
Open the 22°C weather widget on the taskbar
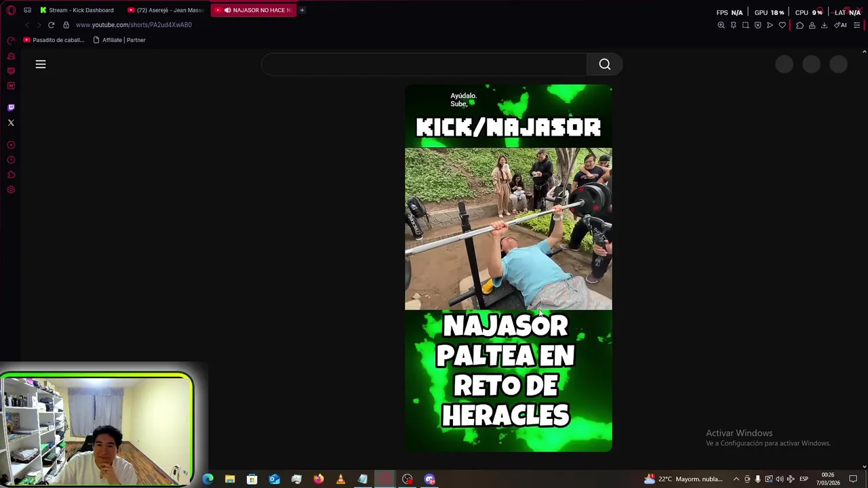[x=684, y=479]
